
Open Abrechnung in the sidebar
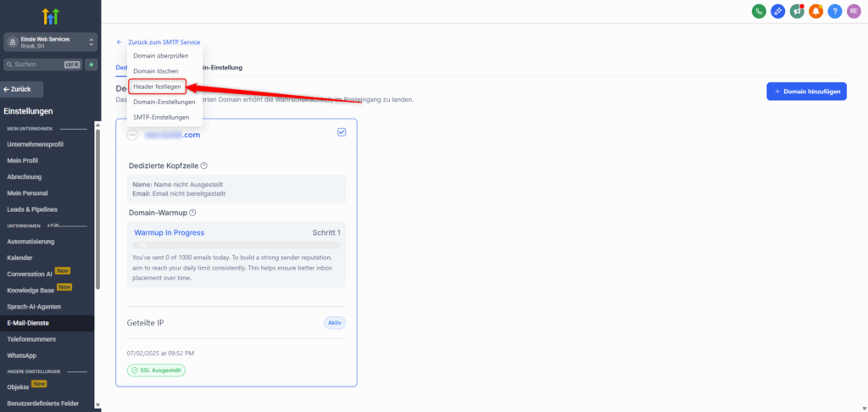pyautogui.click(x=25, y=177)
